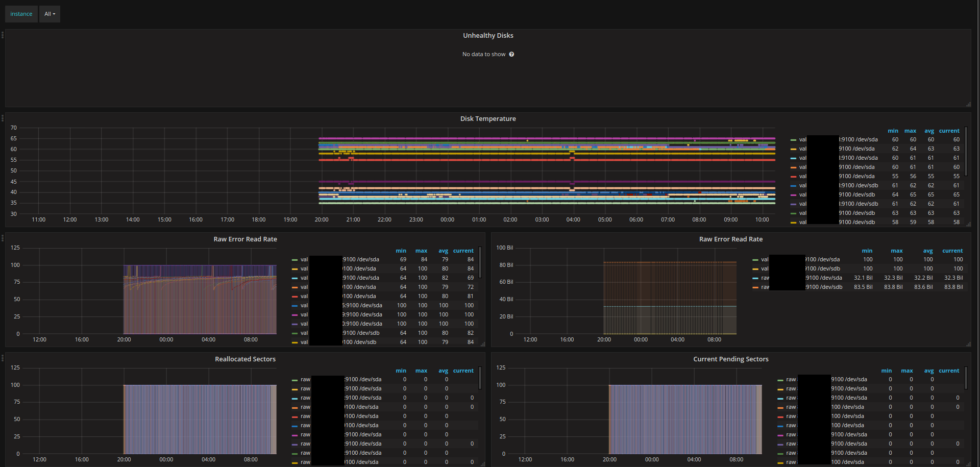This screenshot has height=467, width=980.
Task: Click the drag handle of the Unhealthy Disks panel
Action: point(3,34)
